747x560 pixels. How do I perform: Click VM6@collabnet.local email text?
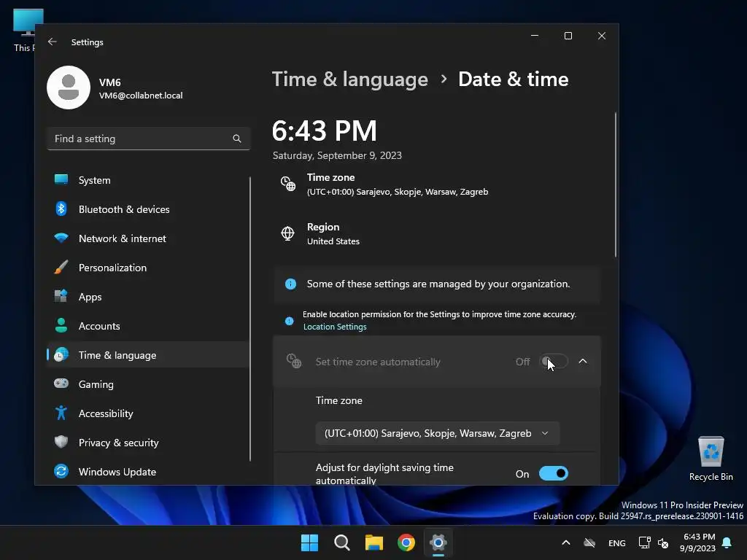[141, 96]
